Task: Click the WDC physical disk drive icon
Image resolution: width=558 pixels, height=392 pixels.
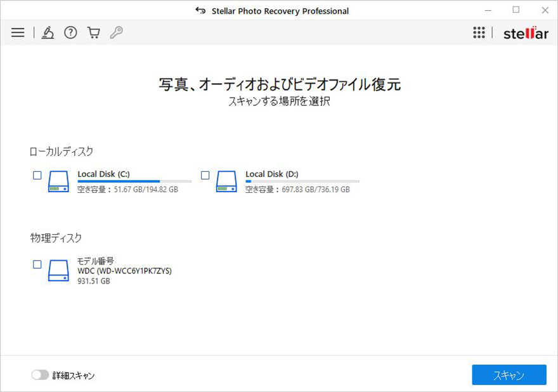Action: (58, 270)
